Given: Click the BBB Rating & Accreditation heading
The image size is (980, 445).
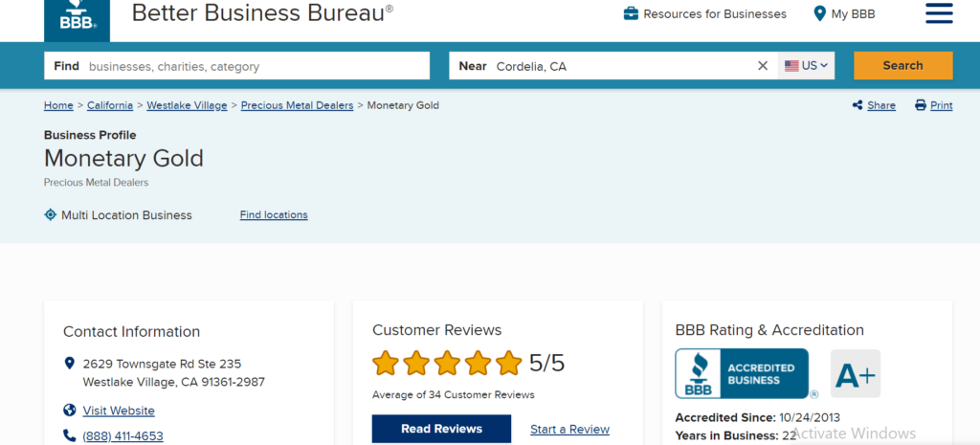Looking at the screenshot, I should pos(769,330).
